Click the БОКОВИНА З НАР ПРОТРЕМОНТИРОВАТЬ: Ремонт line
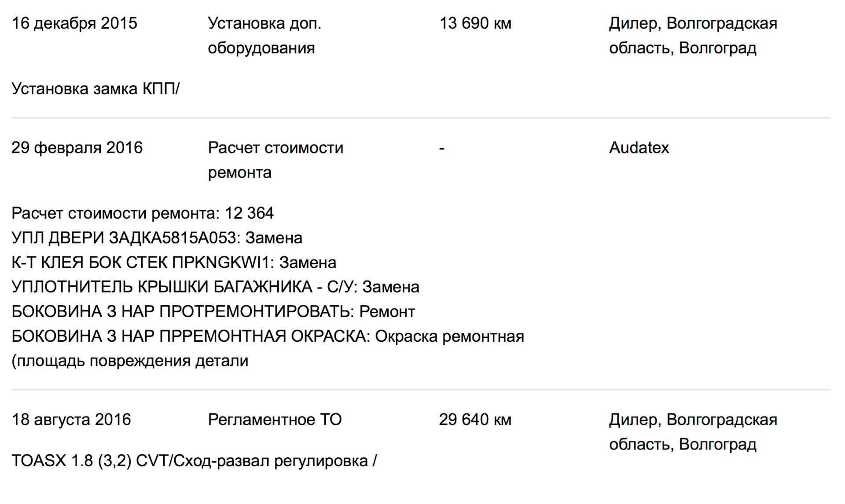 (x=213, y=312)
